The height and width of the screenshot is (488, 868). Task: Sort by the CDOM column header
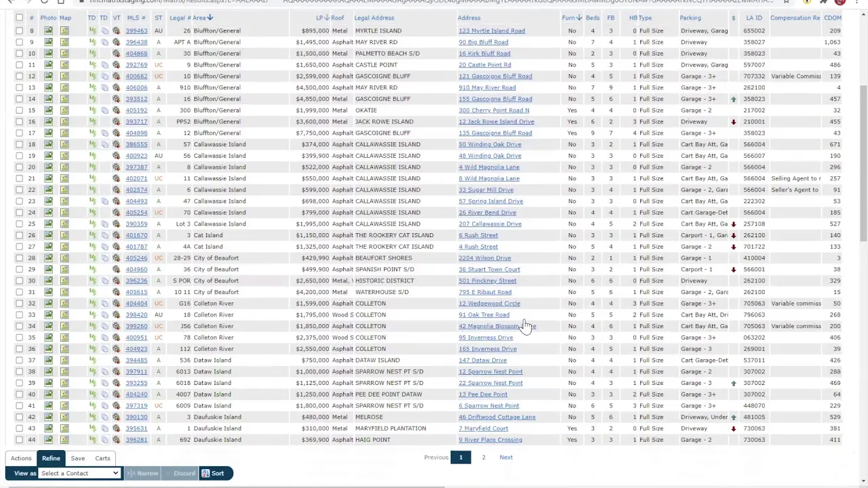pos(832,18)
